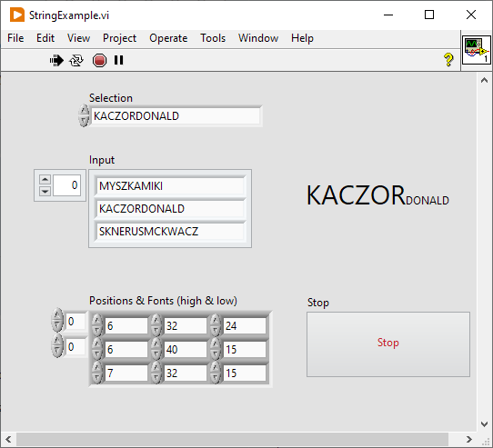Screen dimensions: 493x448
Task: Click the row index stepper of Positions array
Action: [x=57, y=321]
